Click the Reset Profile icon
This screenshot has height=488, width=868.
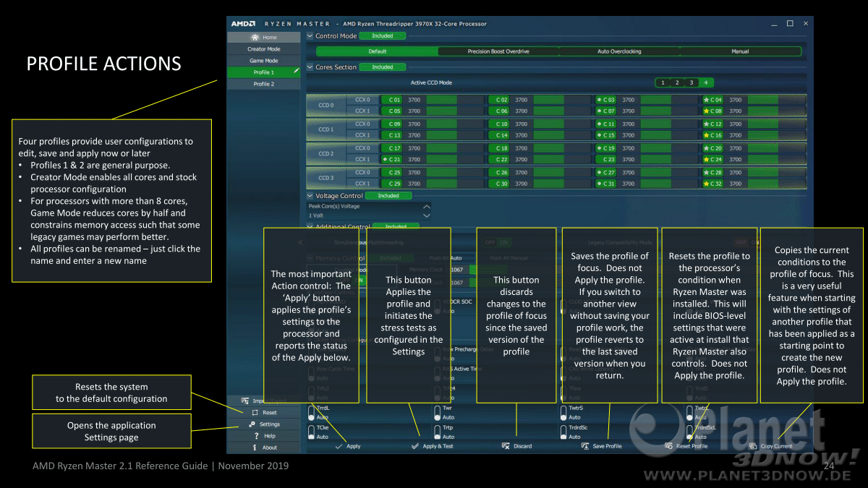click(x=669, y=446)
